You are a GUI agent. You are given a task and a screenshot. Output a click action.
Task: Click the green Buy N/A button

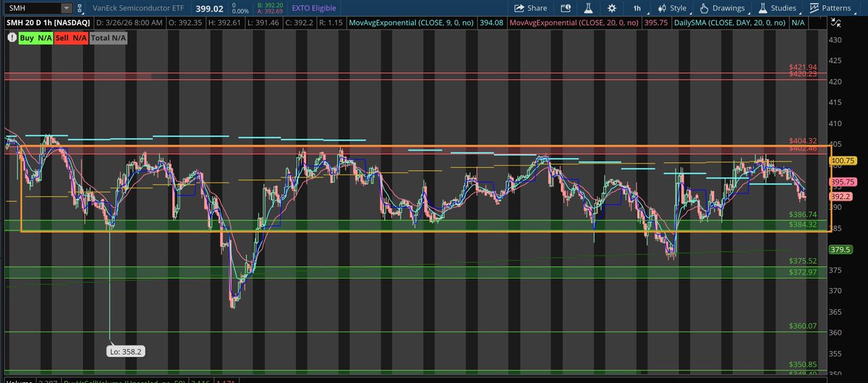point(36,36)
